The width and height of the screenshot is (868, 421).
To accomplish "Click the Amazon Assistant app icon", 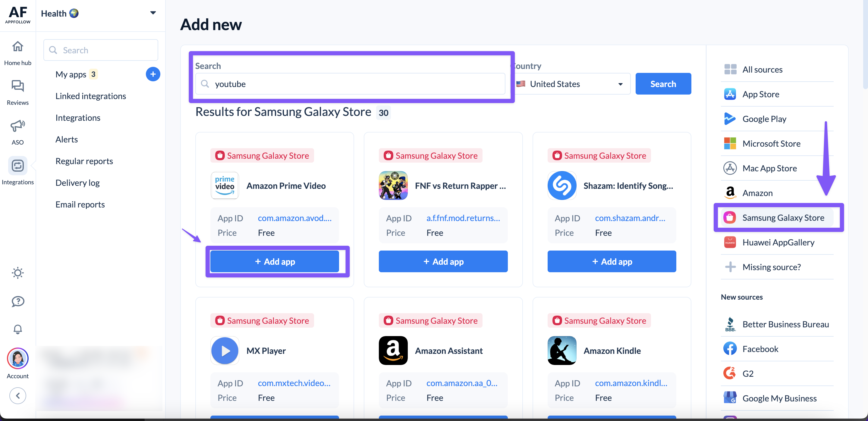I will pyautogui.click(x=393, y=351).
